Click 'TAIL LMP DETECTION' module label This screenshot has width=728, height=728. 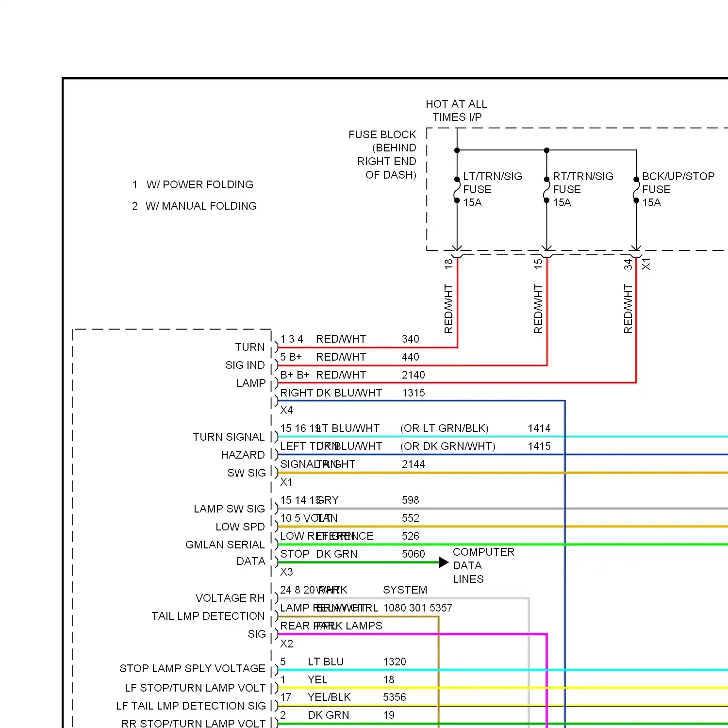tap(208, 616)
